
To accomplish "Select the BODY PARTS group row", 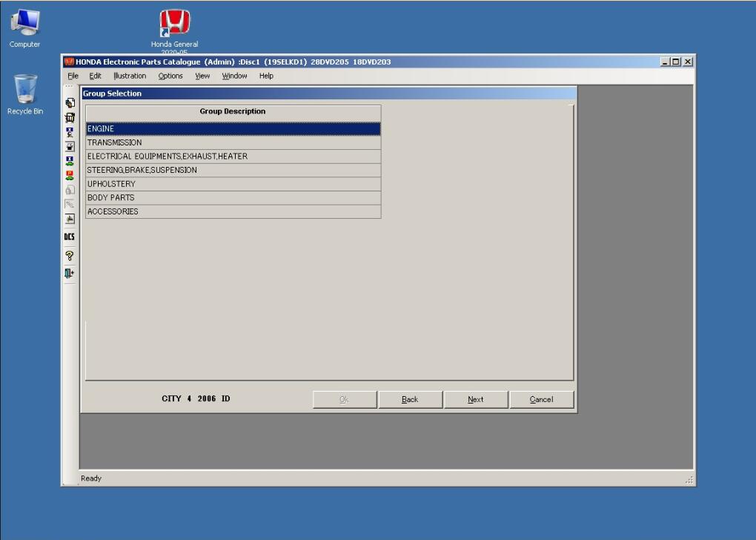I will coord(233,197).
